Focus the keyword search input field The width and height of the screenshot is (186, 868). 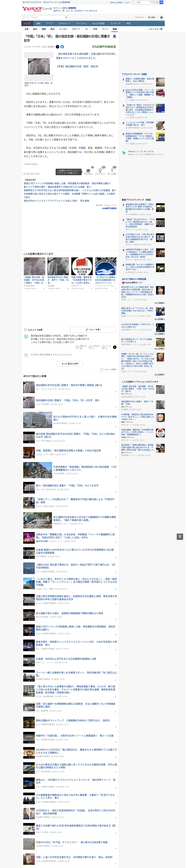[44, 18]
